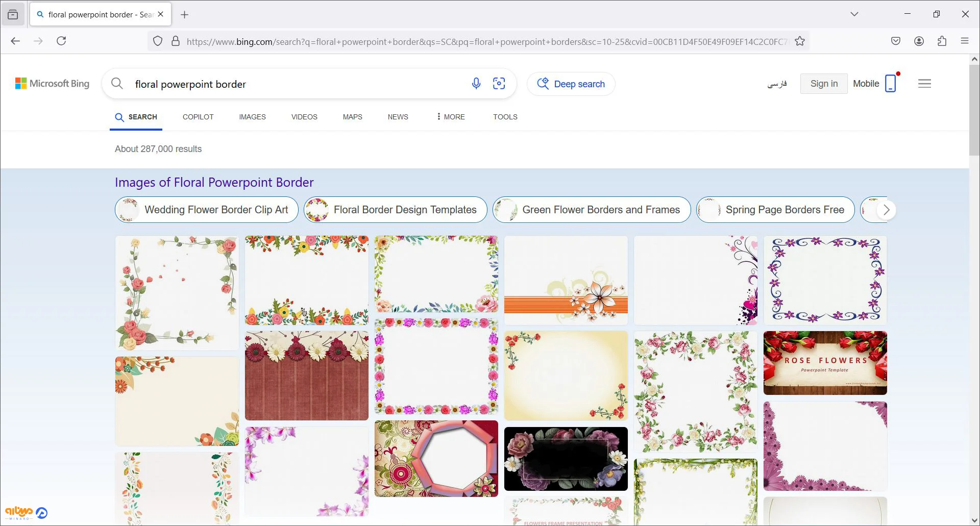View site security lock information
This screenshot has height=526, width=980.
[x=176, y=41]
